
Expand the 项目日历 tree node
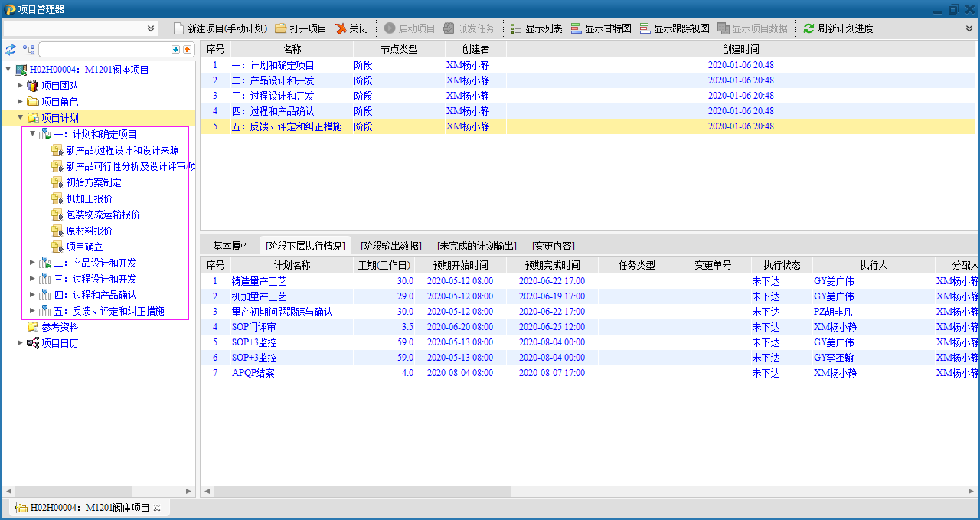point(20,343)
